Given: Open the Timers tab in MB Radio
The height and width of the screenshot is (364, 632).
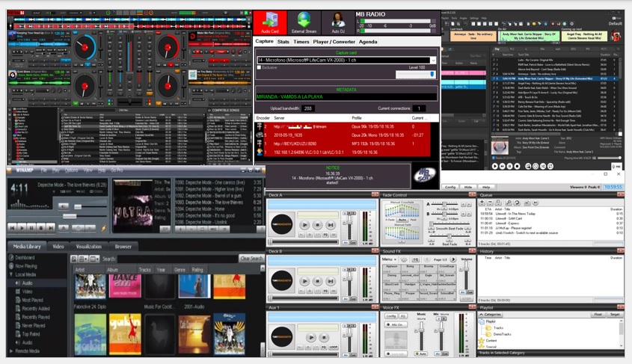Looking at the screenshot, I should [x=301, y=41].
